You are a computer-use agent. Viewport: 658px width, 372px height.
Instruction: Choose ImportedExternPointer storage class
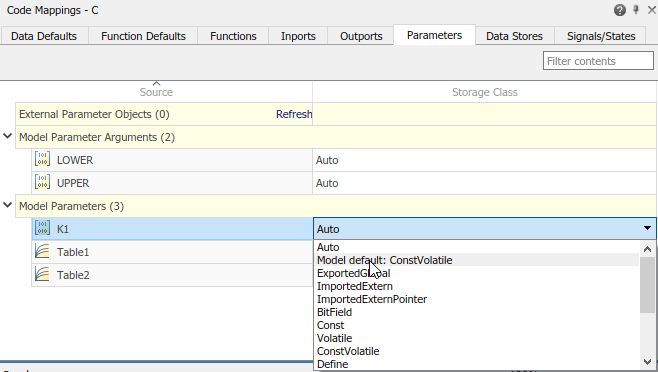[x=478, y=299]
